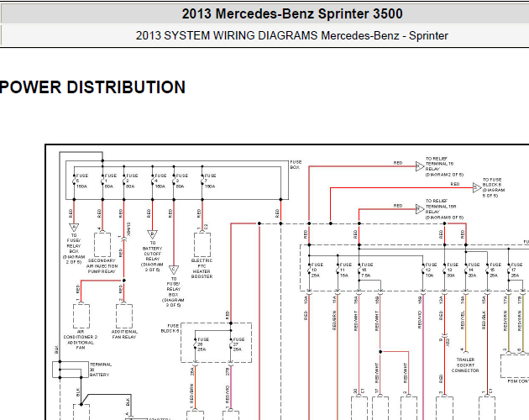Click 'AIR CONDITIONER 2 ADDITIONAL FAN' label
529x420 pixels.
[x=81, y=339]
